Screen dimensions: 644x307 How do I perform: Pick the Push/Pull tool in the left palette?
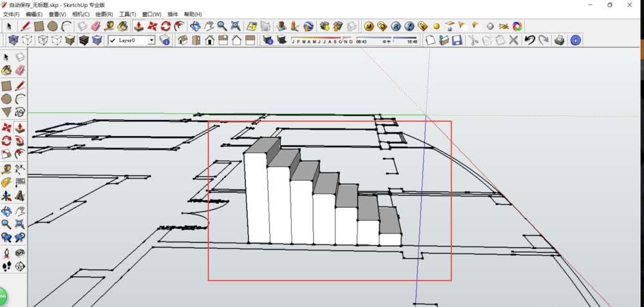(20, 128)
